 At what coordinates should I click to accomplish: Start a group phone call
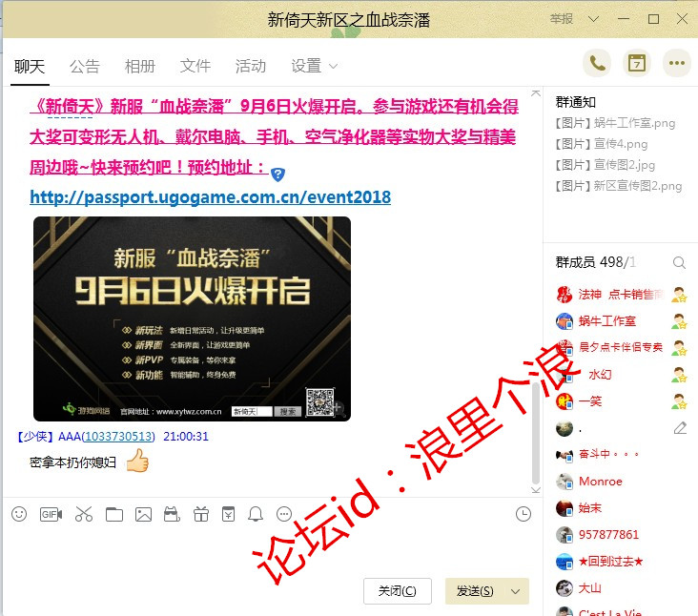pos(597,64)
